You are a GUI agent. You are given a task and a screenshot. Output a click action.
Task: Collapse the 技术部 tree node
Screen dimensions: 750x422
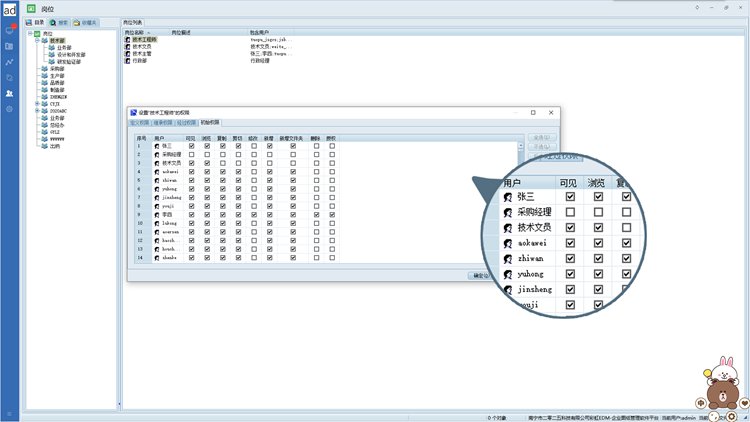(36, 41)
